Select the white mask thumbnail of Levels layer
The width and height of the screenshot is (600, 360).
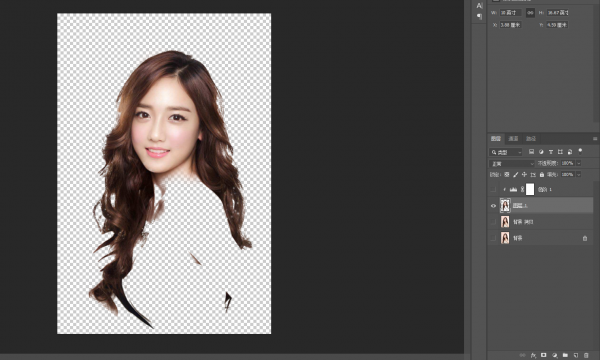(x=530, y=189)
